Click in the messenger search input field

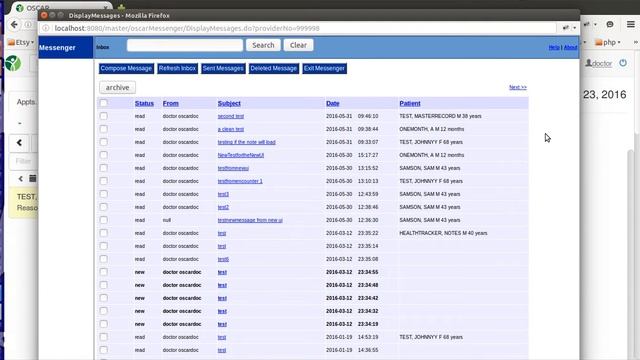185,45
